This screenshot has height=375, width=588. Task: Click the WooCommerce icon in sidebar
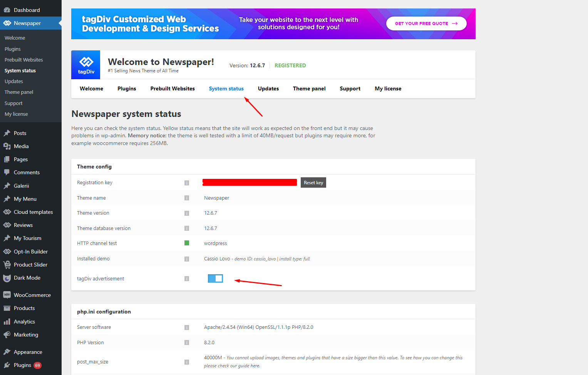[7, 295]
